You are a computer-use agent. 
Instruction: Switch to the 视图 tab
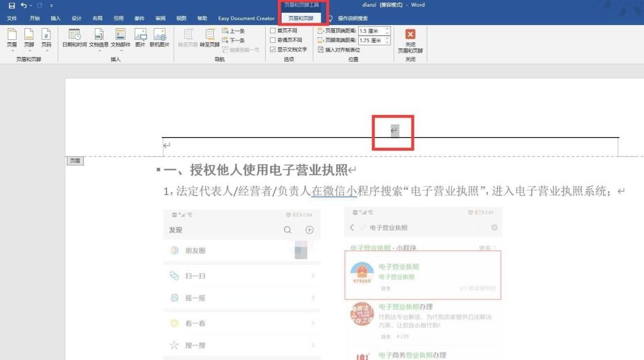tap(181, 18)
